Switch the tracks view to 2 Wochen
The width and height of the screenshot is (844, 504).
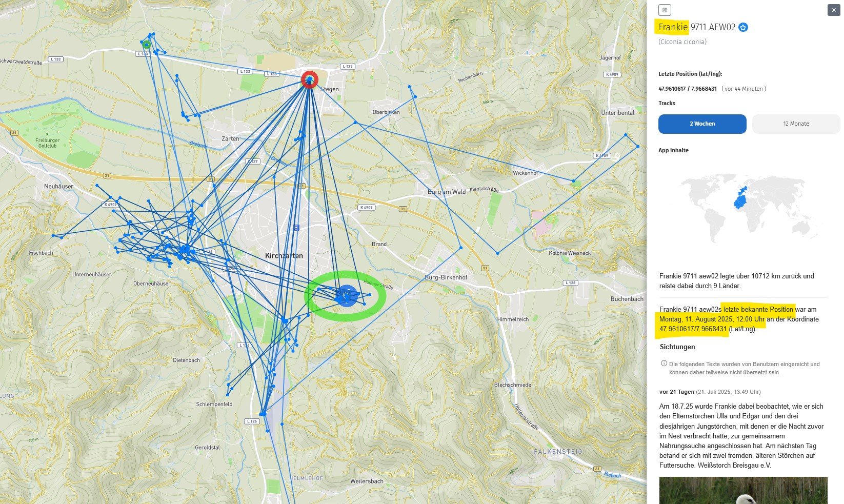(x=702, y=124)
